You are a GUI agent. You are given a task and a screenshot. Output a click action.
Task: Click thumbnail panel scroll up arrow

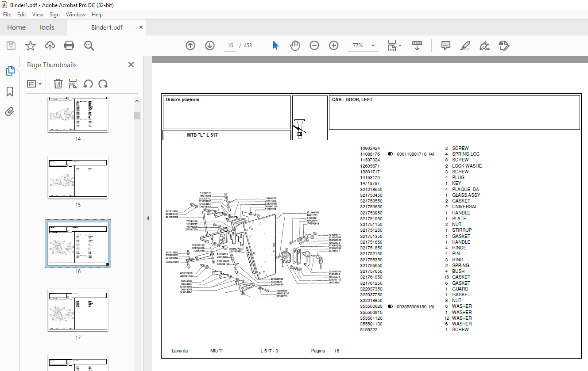coord(137,101)
